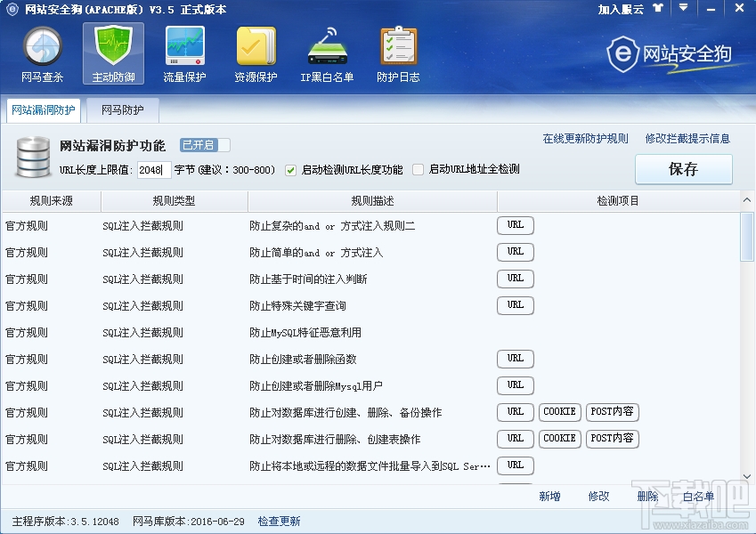The height and width of the screenshot is (534, 756).
Task: Open the 防护日志 clipboard icon
Action: tap(398, 54)
